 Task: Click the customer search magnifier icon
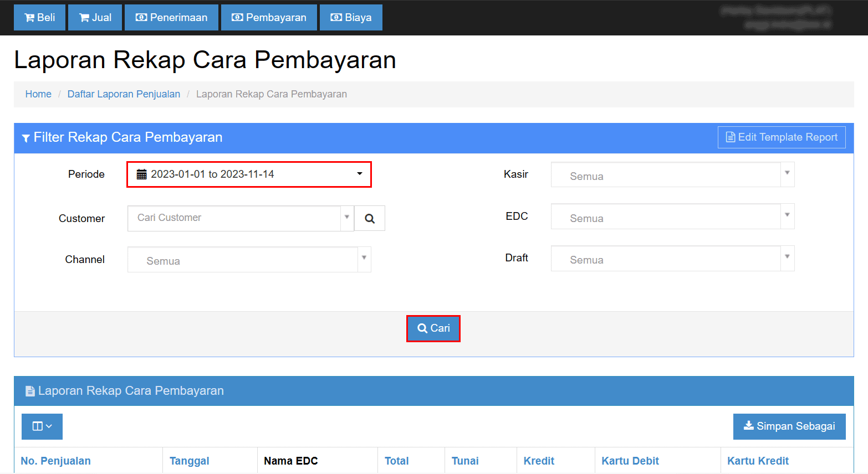coord(370,219)
